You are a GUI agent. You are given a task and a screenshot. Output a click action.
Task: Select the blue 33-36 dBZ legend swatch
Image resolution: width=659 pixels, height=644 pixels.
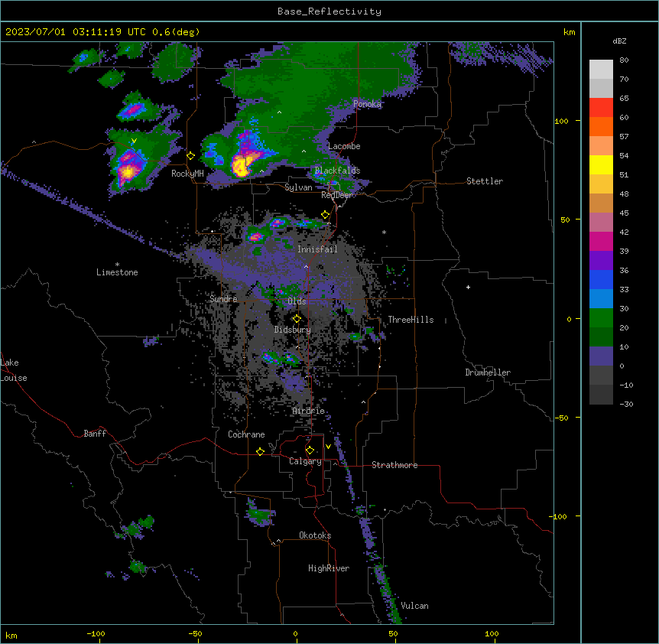pyautogui.click(x=601, y=279)
